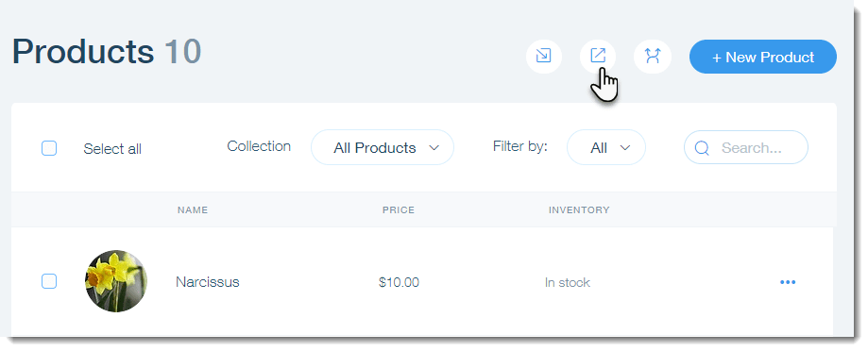
Task: Sort by the PRICE column header
Action: click(x=399, y=210)
